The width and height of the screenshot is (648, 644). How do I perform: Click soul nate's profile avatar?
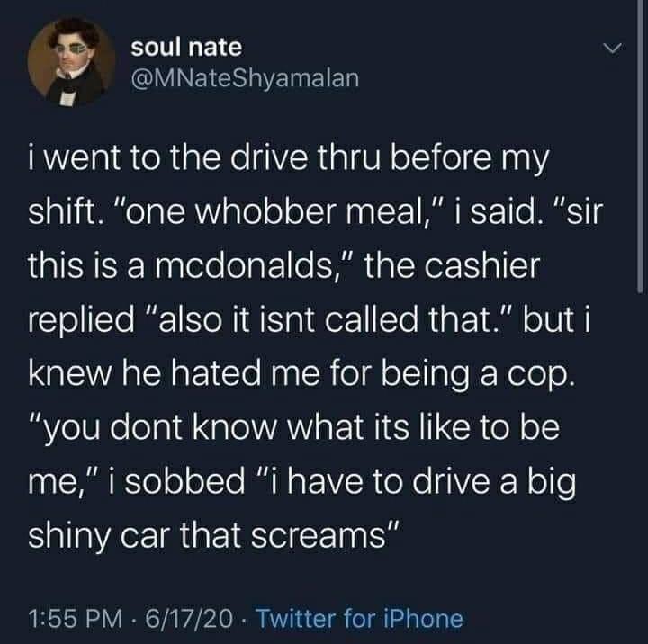(x=64, y=63)
